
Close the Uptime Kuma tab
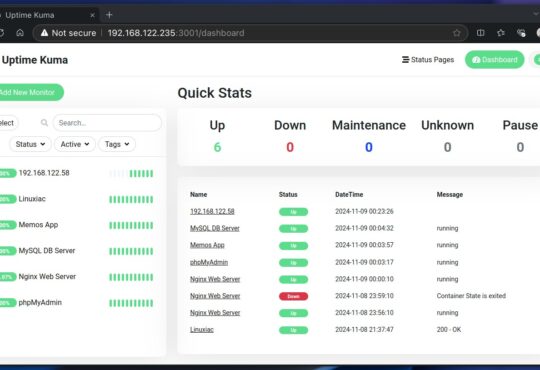tap(92, 15)
